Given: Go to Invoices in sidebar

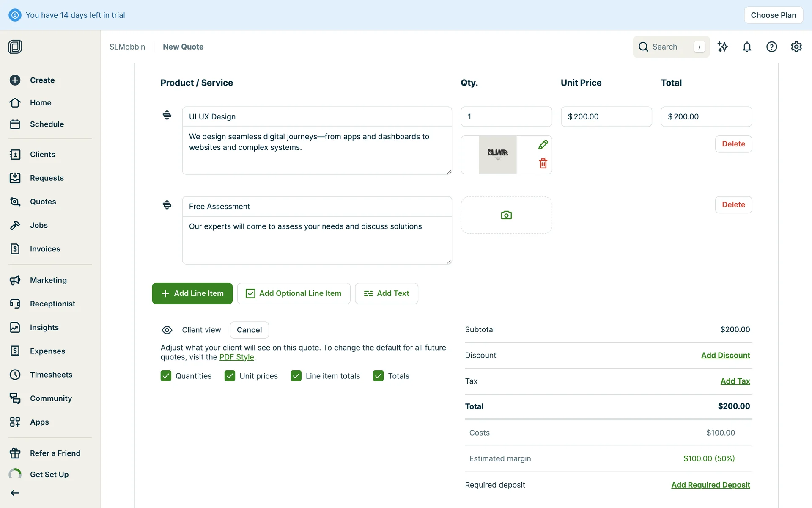Looking at the screenshot, I should [45, 249].
